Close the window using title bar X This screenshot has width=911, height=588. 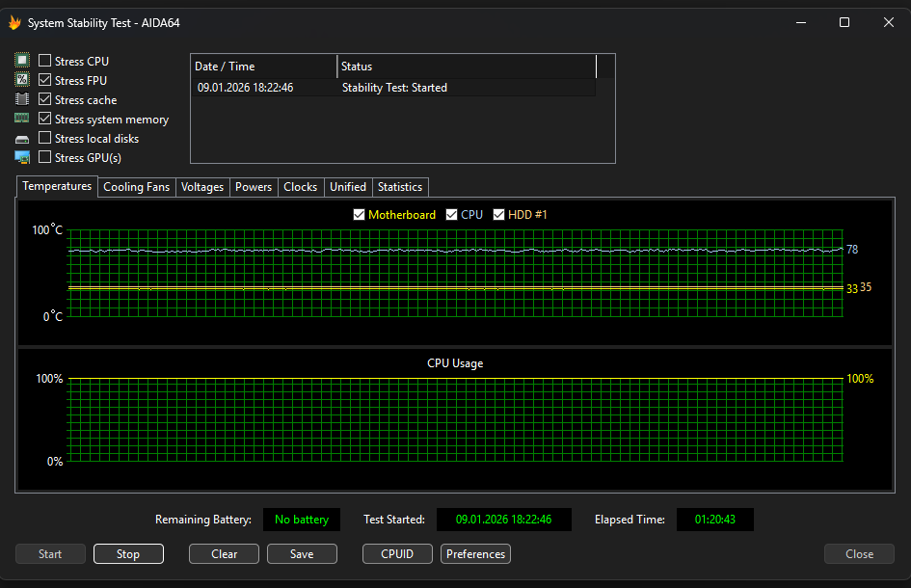[888, 23]
